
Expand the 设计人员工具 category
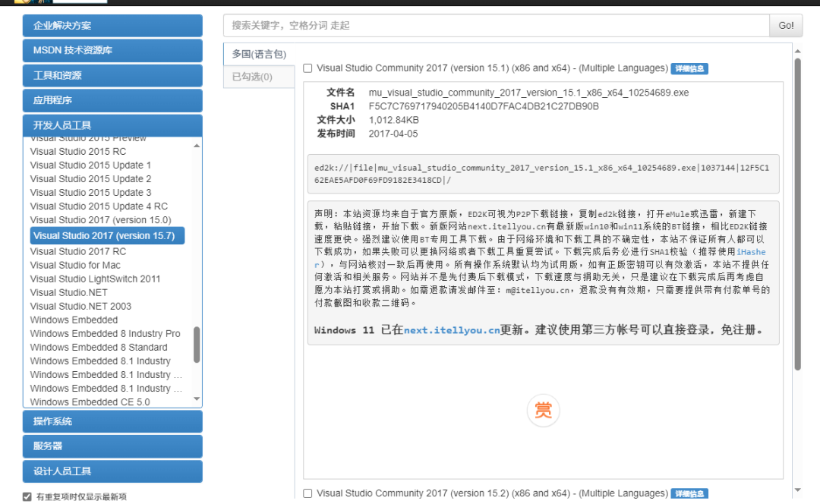[112, 471]
